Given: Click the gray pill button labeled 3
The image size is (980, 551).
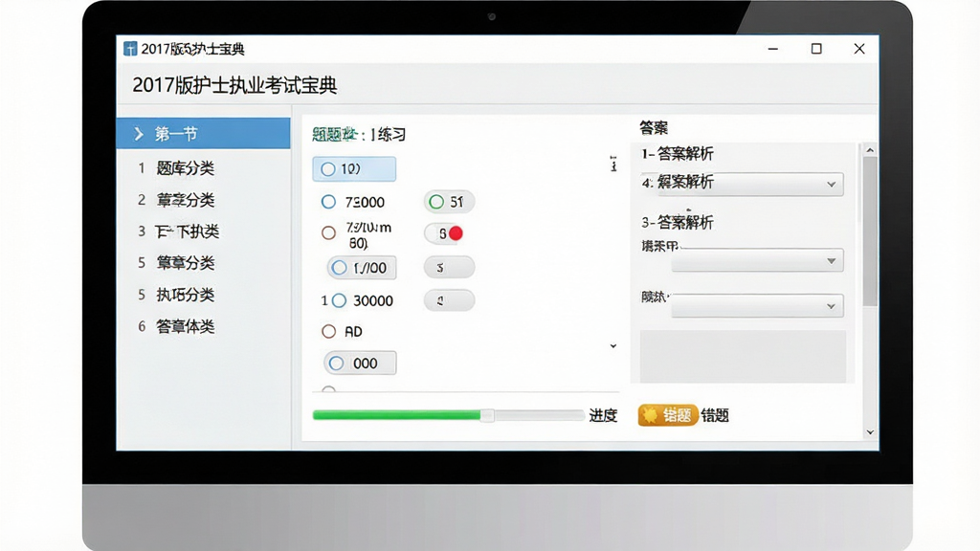Looking at the screenshot, I should [449, 268].
